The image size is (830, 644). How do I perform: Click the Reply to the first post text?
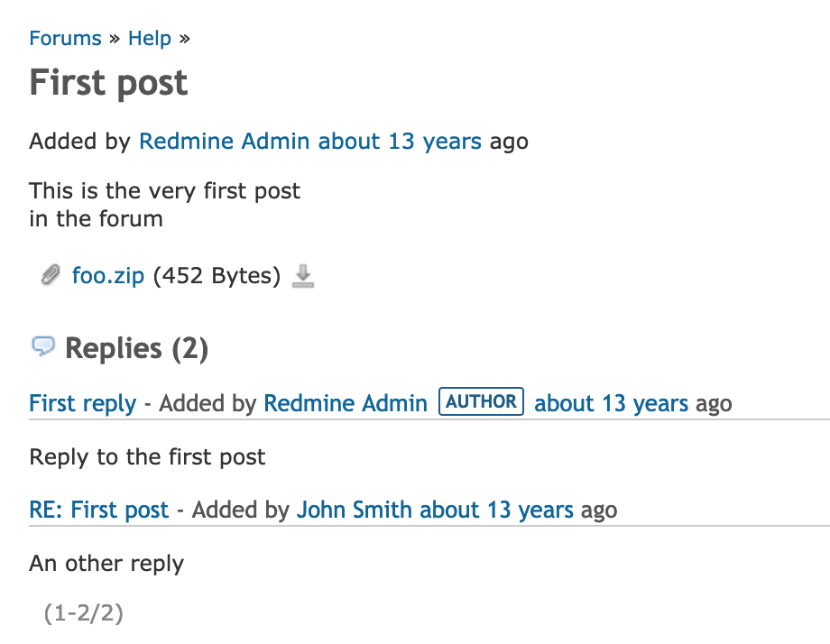point(147,456)
